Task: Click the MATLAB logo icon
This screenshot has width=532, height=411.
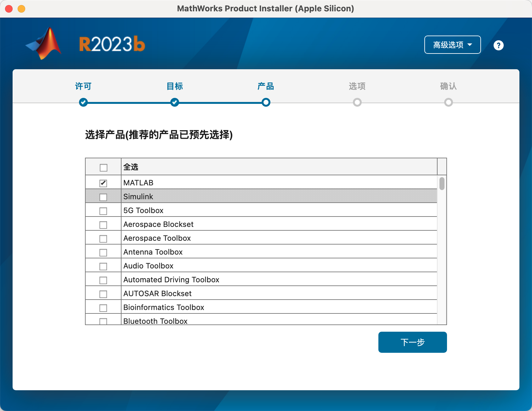Action: 43,43
